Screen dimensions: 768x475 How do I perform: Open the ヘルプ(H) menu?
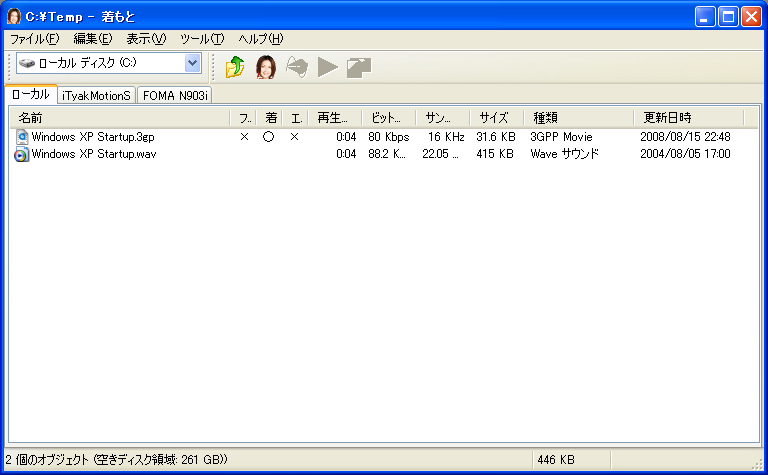pyautogui.click(x=260, y=39)
